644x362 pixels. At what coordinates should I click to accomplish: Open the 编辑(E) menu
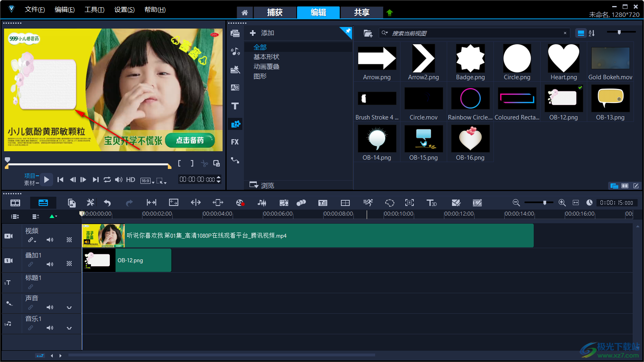[64, 10]
